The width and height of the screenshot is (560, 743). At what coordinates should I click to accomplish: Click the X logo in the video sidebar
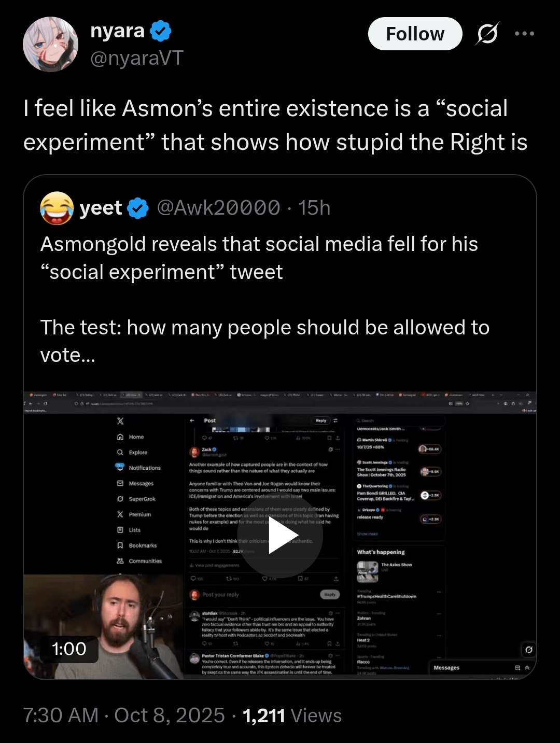click(120, 421)
